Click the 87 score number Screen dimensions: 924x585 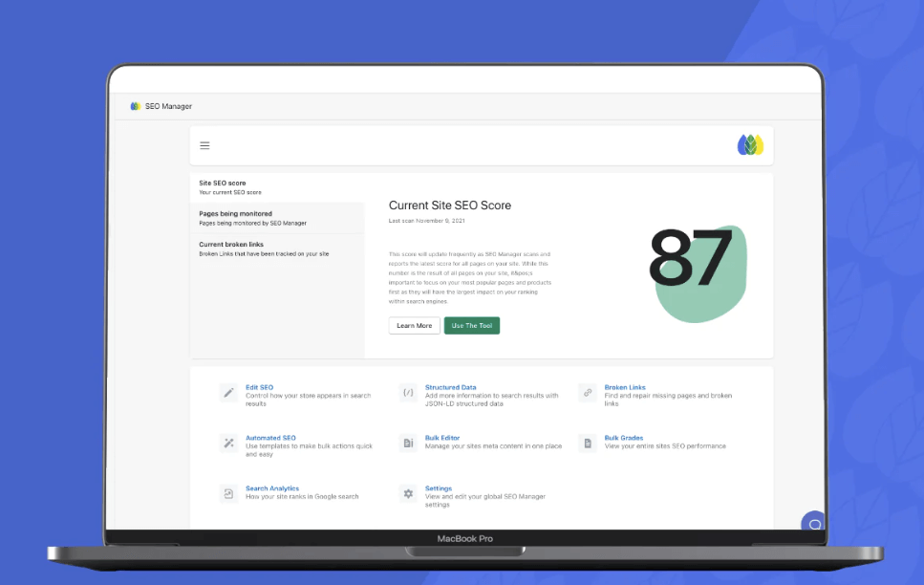[x=690, y=258]
